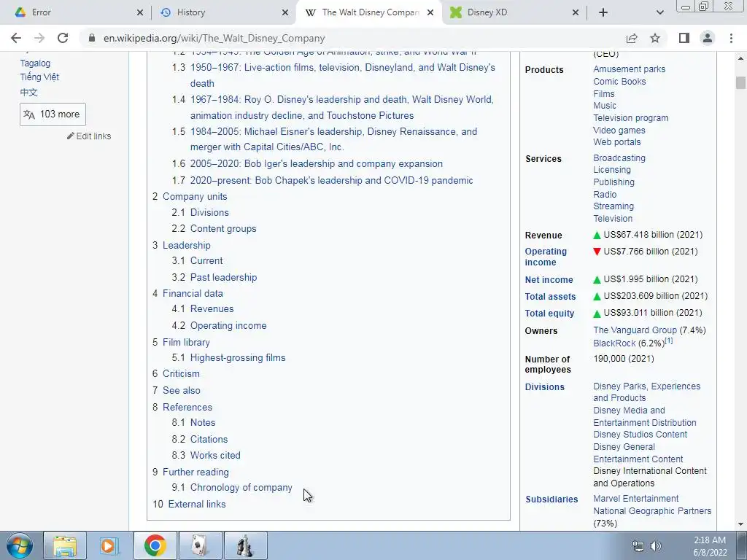
Task: Click the page scrollbar thumb
Action: [740, 82]
